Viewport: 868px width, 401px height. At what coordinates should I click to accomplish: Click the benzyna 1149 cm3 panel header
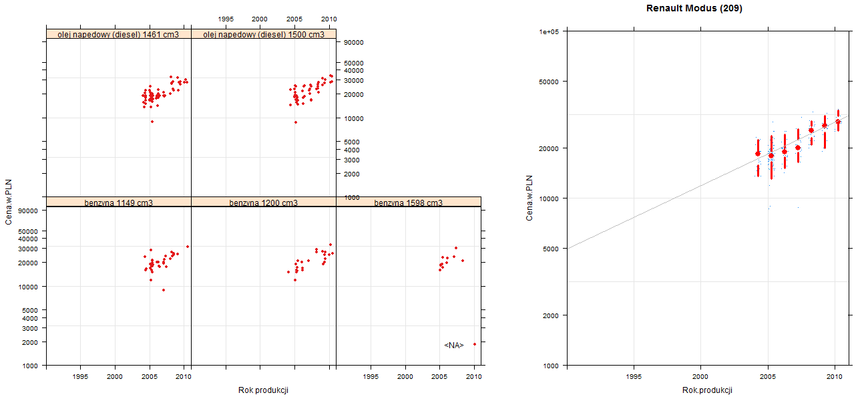pos(119,202)
